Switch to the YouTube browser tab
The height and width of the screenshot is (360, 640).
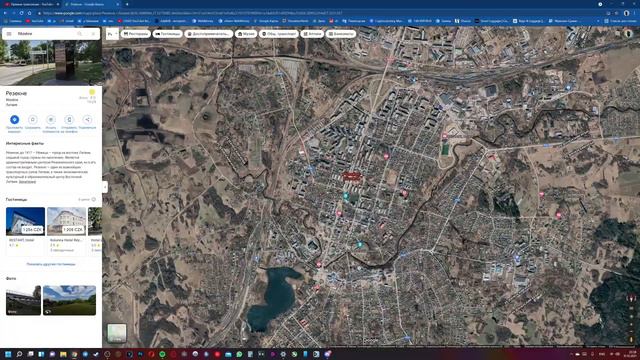[32, 4]
